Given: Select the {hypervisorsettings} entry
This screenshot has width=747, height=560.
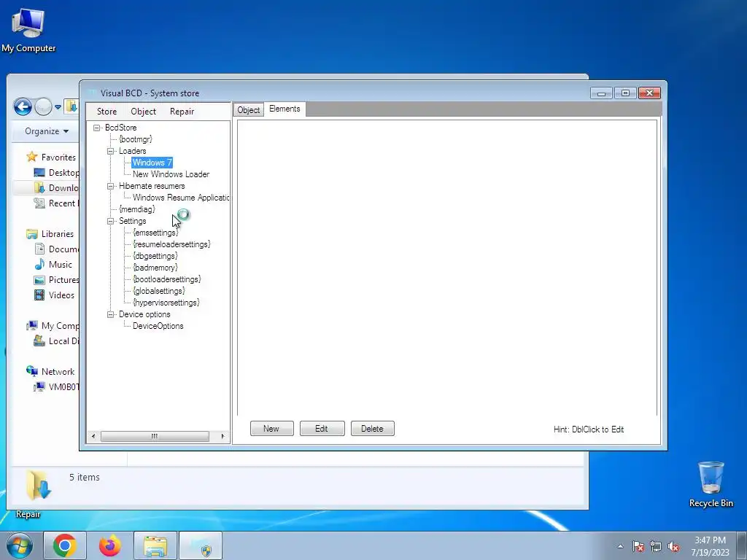Looking at the screenshot, I should pyautogui.click(x=166, y=303).
